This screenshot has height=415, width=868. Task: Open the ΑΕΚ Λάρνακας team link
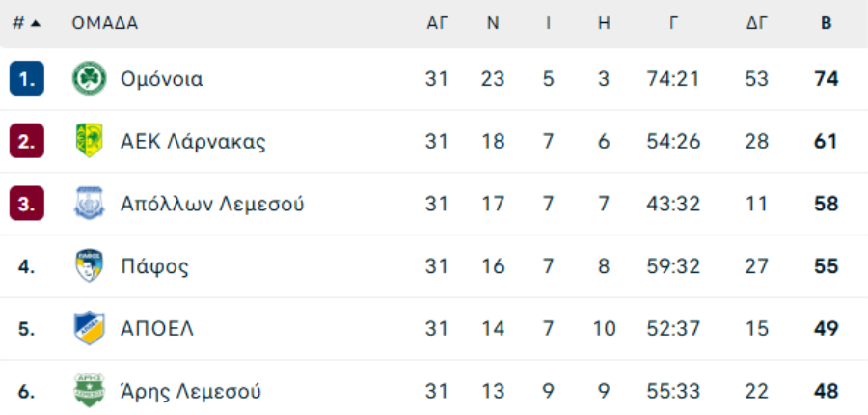tap(193, 142)
